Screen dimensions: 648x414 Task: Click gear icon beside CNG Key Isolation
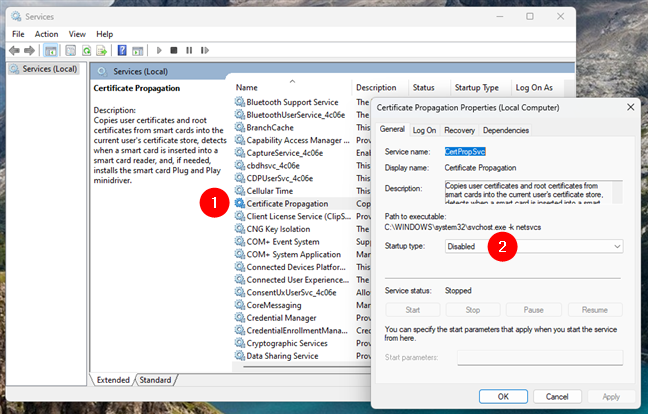click(240, 228)
